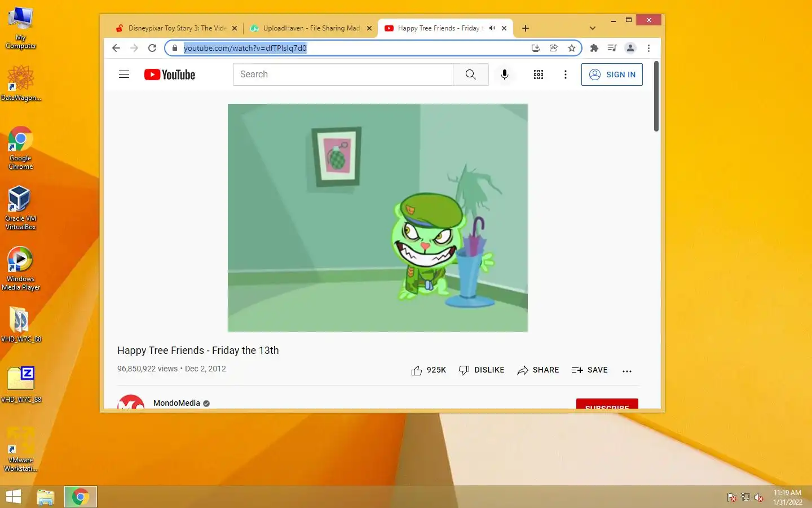Close the Disneypixar Toy Story tab
The height and width of the screenshot is (508, 812).
point(235,28)
